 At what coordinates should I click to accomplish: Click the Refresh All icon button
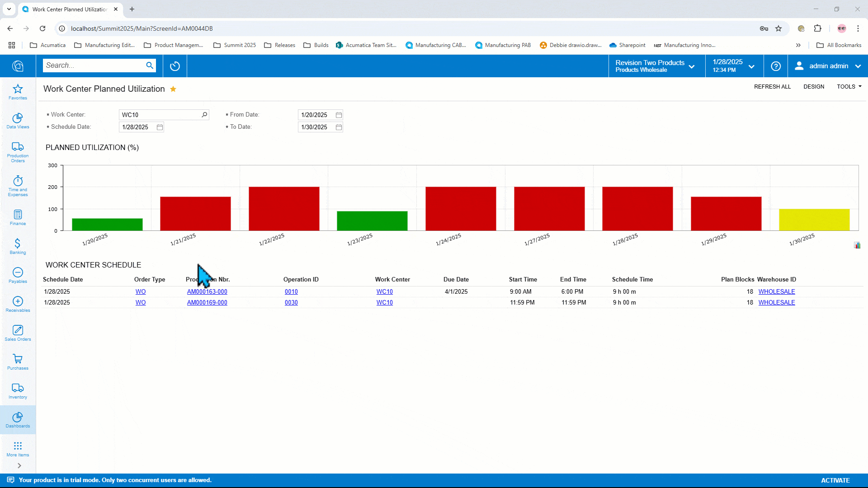click(773, 86)
